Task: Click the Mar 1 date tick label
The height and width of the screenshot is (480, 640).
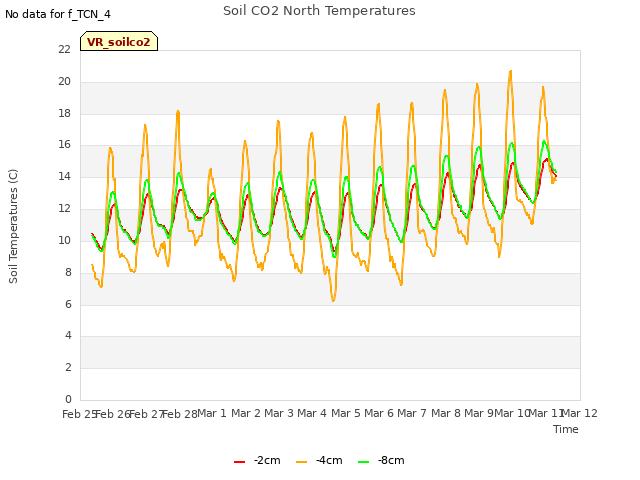Action: tap(212, 413)
